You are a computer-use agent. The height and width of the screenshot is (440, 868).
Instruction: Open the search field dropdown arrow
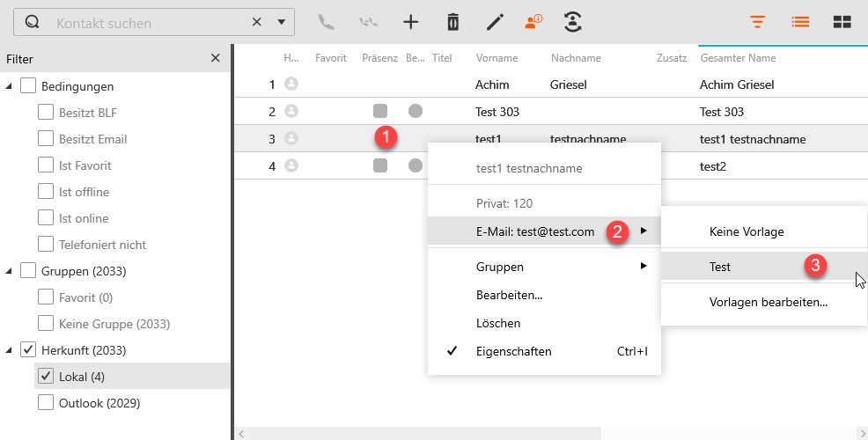(x=281, y=22)
